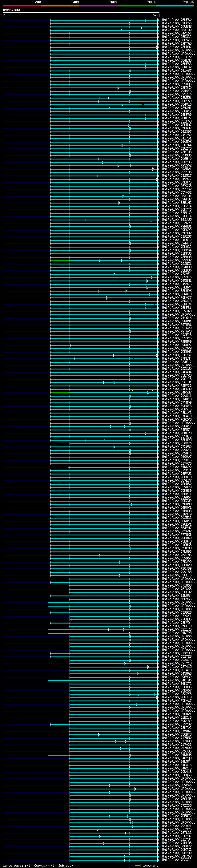The height and width of the screenshot is (868, 197).
Task: Open hit UniRef100_Q0WRN6
Action: tap(177, 26)
